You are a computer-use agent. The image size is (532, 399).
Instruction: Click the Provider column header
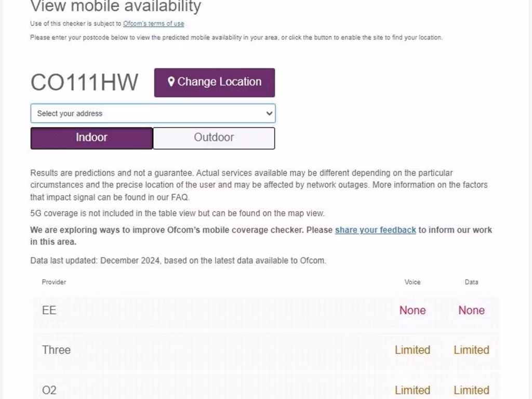[54, 282]
